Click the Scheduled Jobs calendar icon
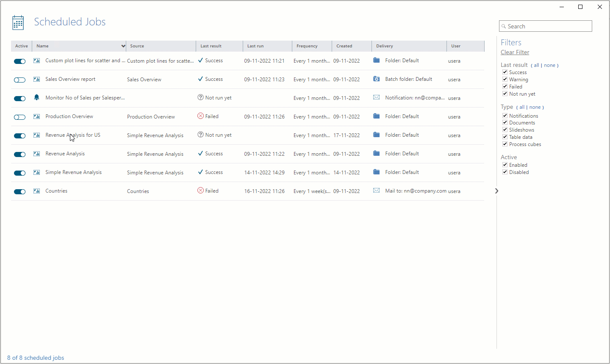Viewport: 610px width, 364px height. 18,22
